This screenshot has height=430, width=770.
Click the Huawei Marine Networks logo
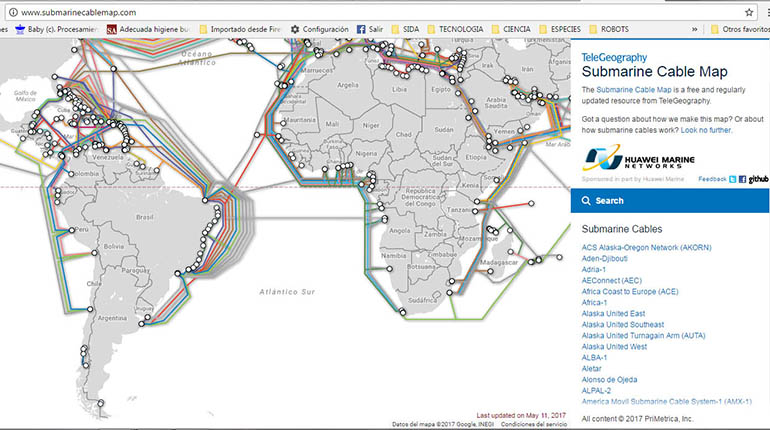tap(638, 158)
